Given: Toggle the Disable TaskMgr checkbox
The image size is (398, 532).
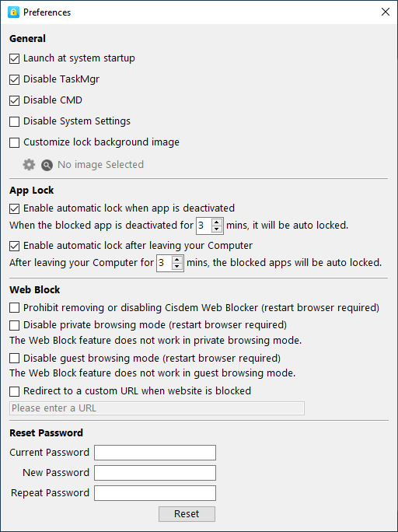Looking at the screenshot, I should coord(14,80).
